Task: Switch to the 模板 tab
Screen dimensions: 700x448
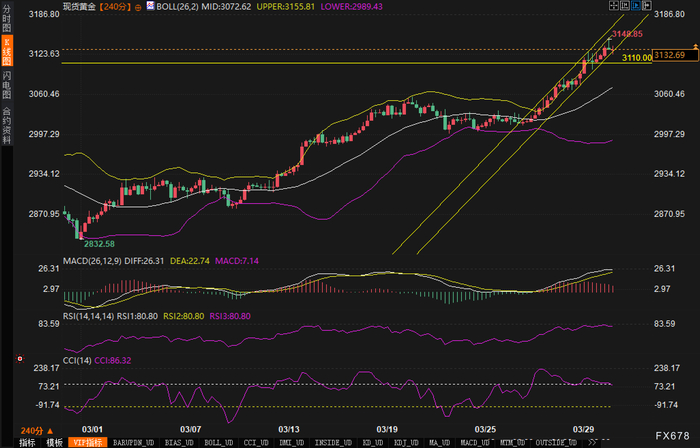Action: (54, 443)
